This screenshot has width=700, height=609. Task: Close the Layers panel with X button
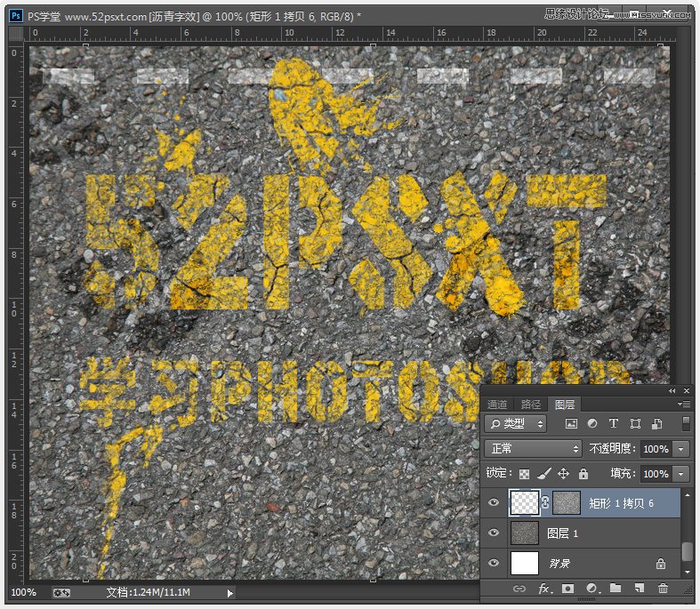(x=687, y=391)
